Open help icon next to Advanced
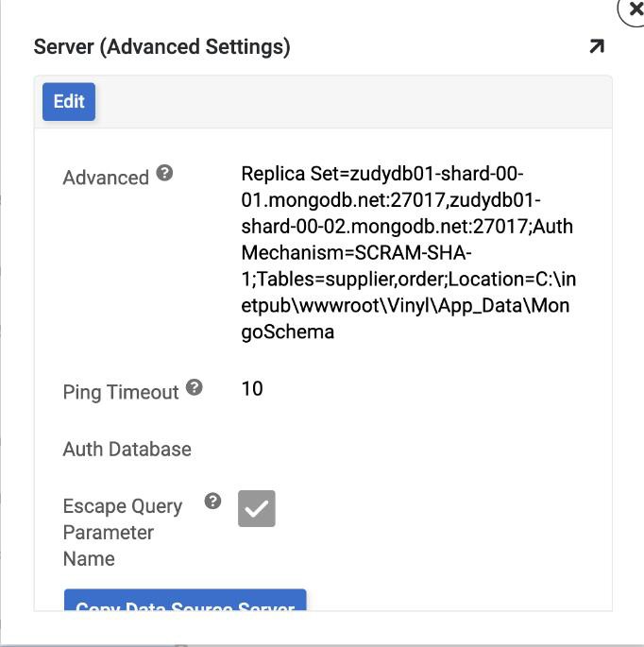This screenshot has width=644, height=647. point(165,173)
